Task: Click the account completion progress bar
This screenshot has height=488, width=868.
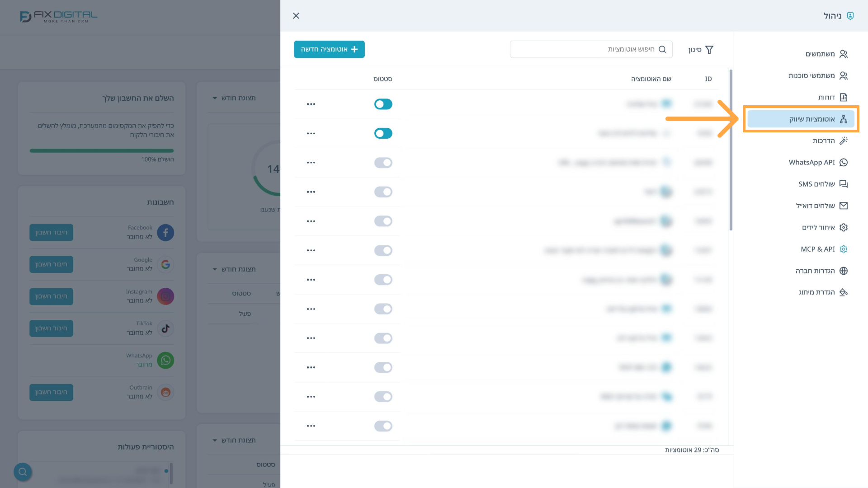Action: click(x=102, y=150)
